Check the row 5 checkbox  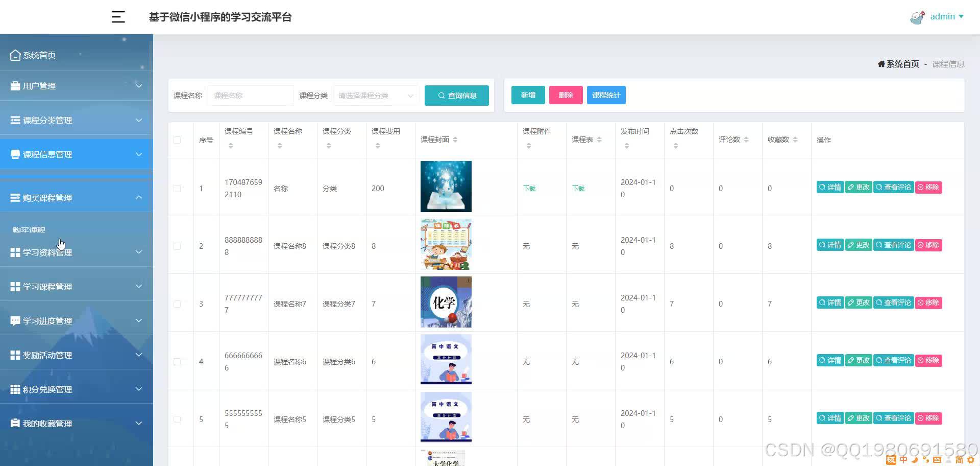(x=177, y=420)
